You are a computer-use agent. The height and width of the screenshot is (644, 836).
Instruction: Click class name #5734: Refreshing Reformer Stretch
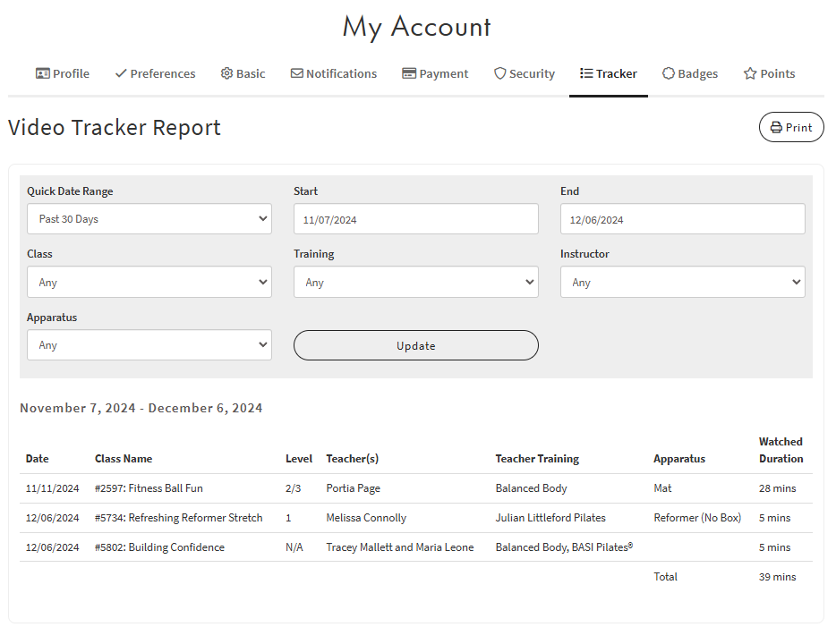[179, 518]
